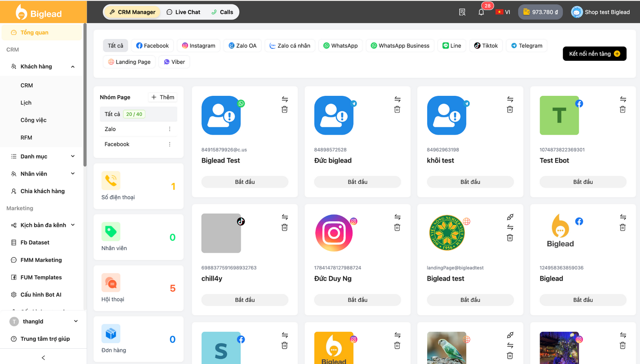Viewport: 640px width, 364px height.
Task: Open Tổng quan in sidebar
Action: click(x=42, y=32)
